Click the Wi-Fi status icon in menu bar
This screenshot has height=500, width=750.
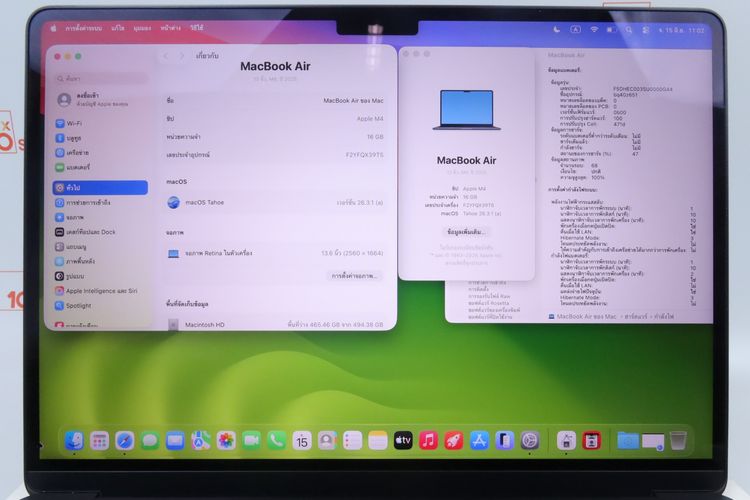click(594, 30)
